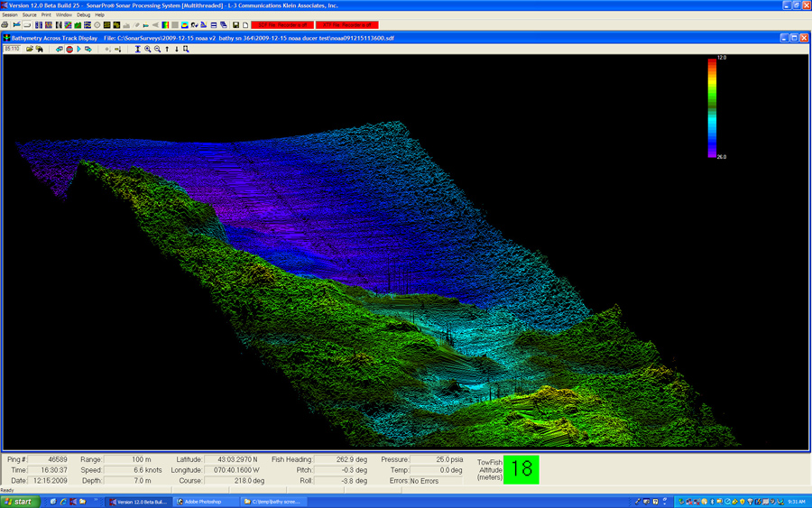Click the floppy disk save icon
Viewport: 812px width, 508px height.
pyautogui.click(x=235, y=25)
